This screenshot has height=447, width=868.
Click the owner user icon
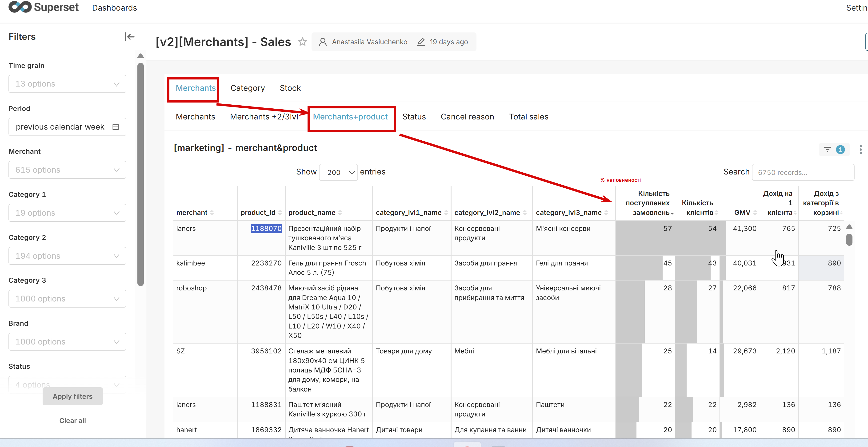[x=322, y=42]
